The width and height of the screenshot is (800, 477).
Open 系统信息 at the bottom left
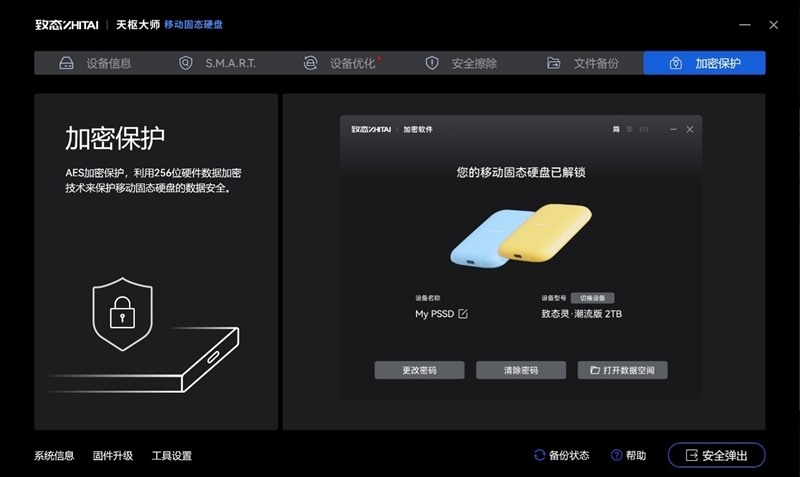[54, 456]
